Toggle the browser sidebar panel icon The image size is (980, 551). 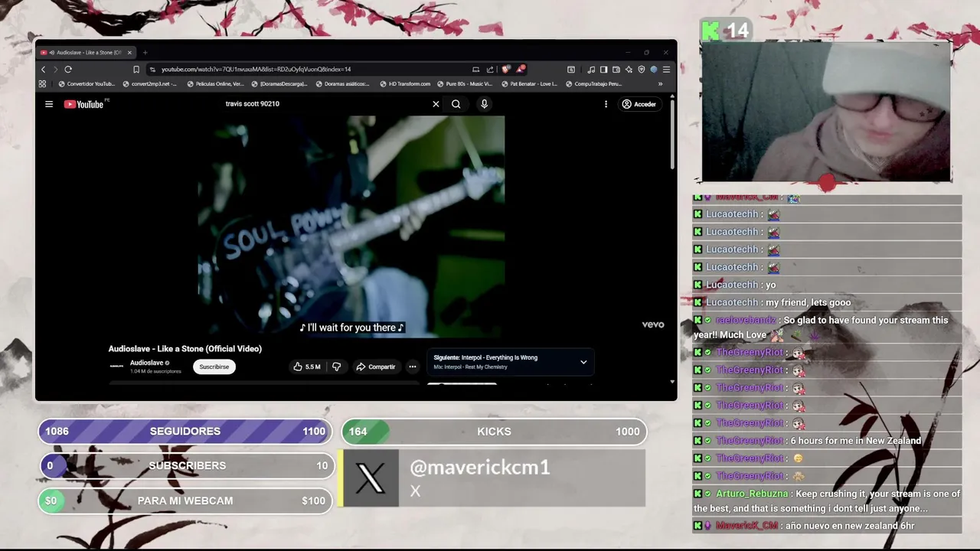(603, 69)
